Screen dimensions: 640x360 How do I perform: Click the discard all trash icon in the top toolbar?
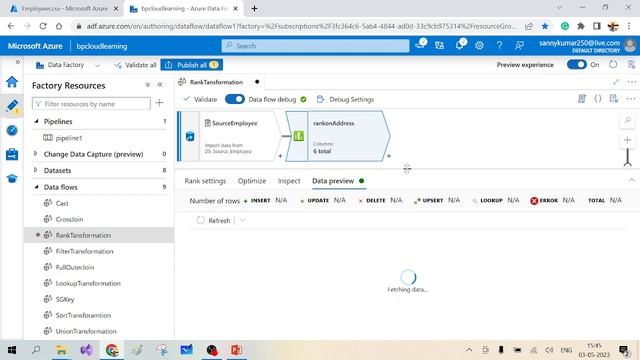(631, 64)
